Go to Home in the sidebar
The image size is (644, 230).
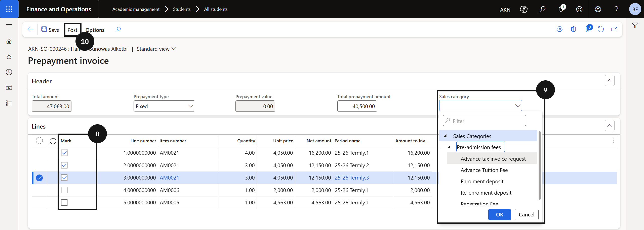[x=9, y=41]
